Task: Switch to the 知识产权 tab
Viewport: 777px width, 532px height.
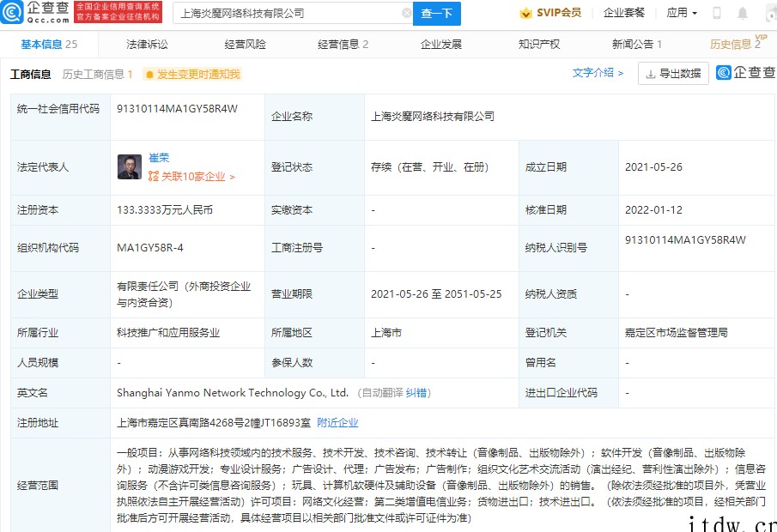Action: (539, 45)
